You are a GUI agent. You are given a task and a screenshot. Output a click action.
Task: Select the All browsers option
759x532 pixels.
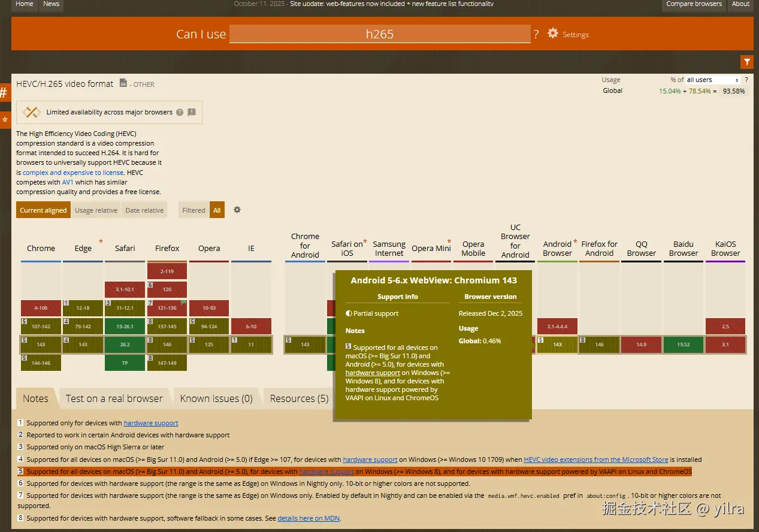[217, 210]
